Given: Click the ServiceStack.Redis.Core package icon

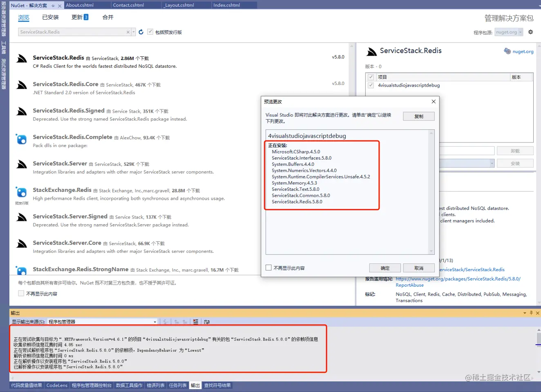Looking at the screenshot, I should (21, 85).
